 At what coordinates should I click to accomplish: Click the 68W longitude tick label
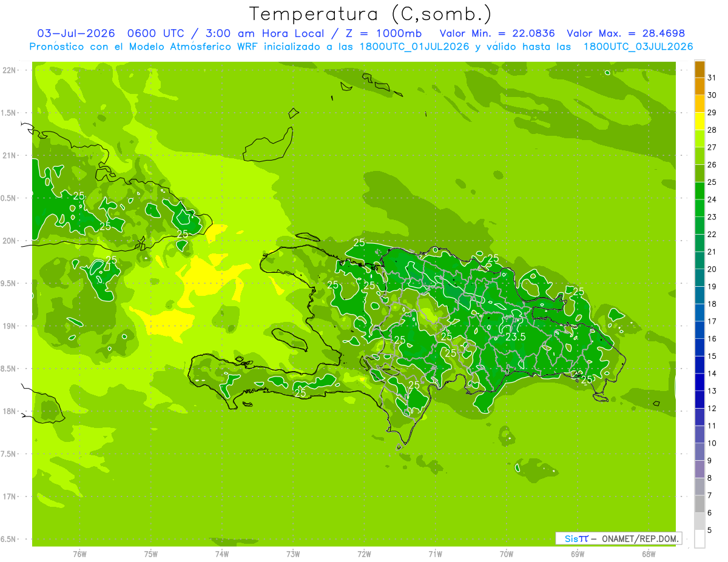pyautogui.click(x=649, y=554)
